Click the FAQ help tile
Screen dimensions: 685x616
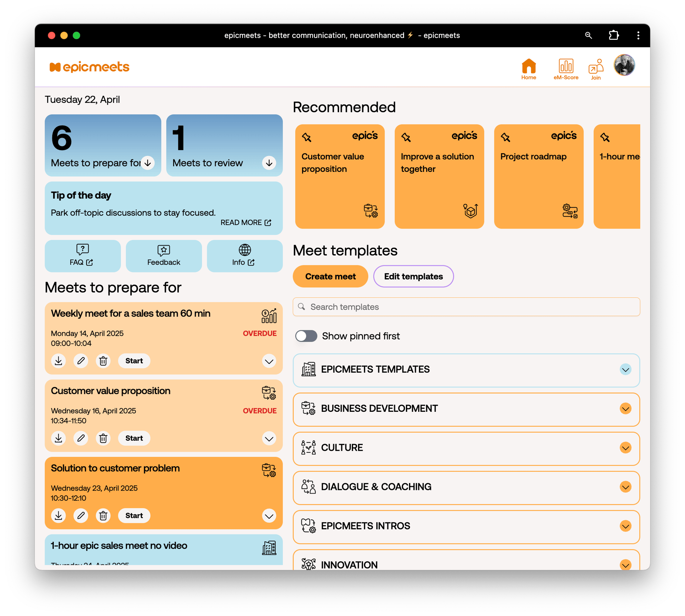pyautogui.click(x=83, y=256)
